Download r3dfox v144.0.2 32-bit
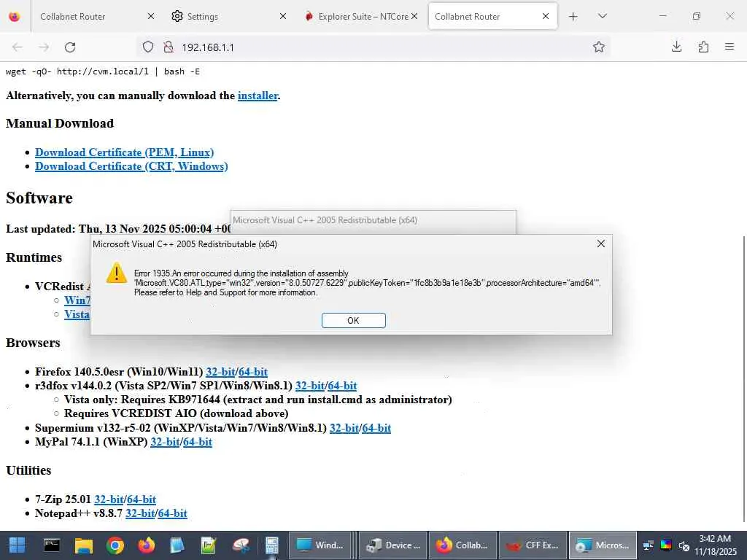The width and height of the screenshot is (747, 560). coord(309,386)
